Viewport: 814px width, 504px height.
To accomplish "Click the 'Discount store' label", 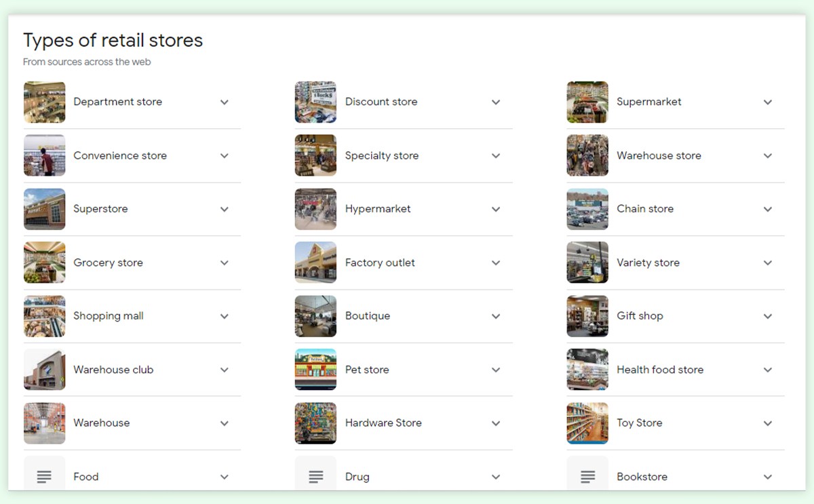I will click(x=381, y=102).
